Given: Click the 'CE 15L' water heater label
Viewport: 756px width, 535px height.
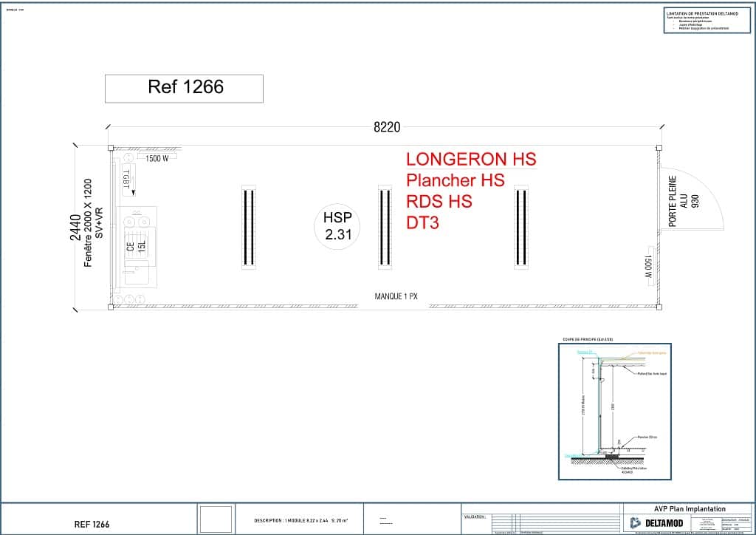Looking at the screenshot, I should [136, 245].
